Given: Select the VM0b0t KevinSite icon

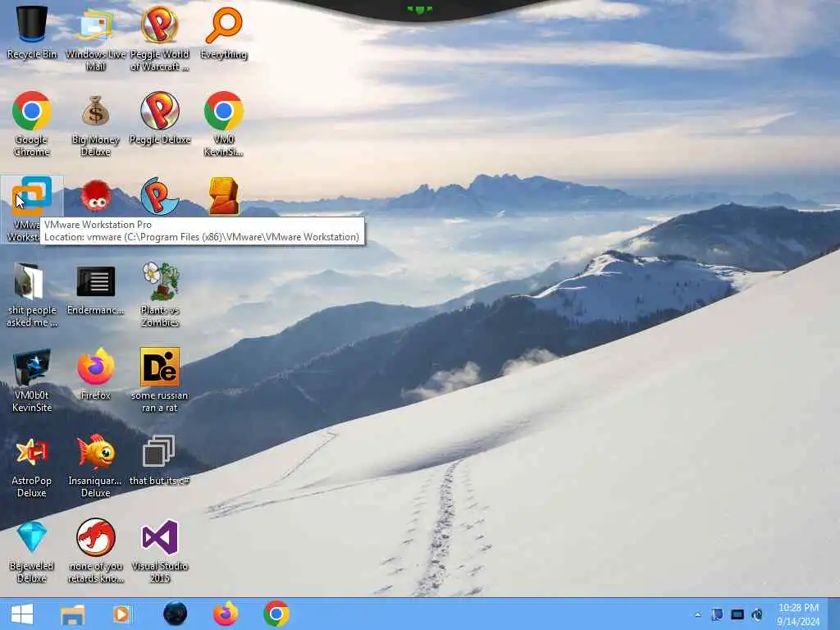Looking at the screenshot, I should pos(32,380).
